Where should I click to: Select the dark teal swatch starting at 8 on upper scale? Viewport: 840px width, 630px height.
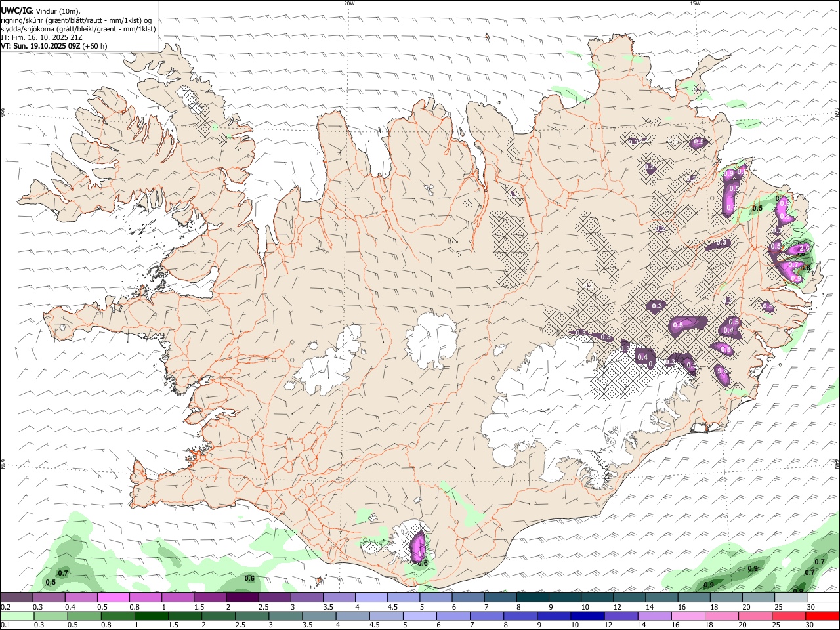click(x=533, y=598)
